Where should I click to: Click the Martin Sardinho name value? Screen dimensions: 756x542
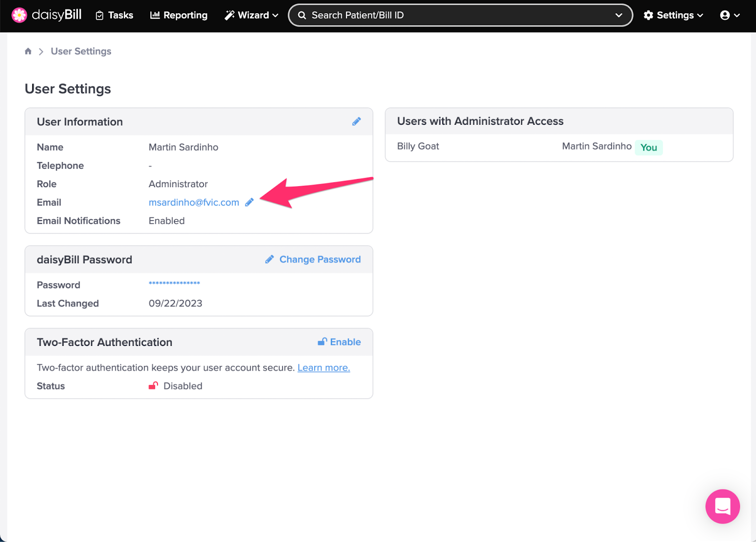point(183,147)
